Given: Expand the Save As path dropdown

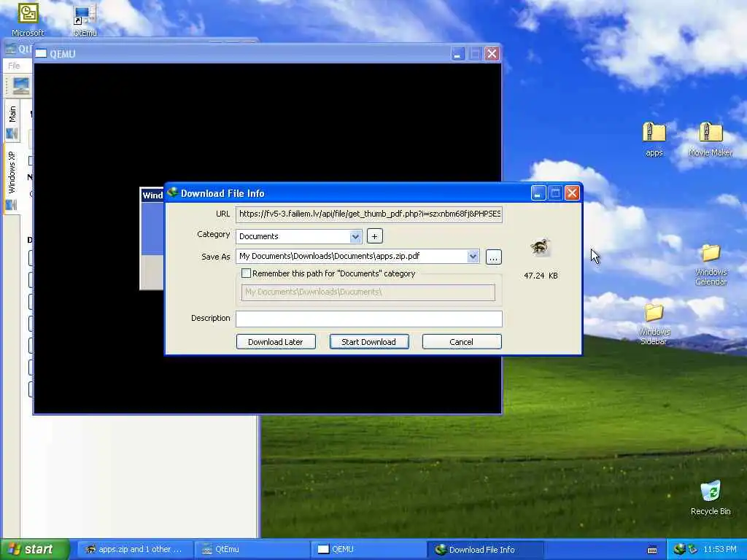Looking at the screenshot, I should [x=473, y=256].
